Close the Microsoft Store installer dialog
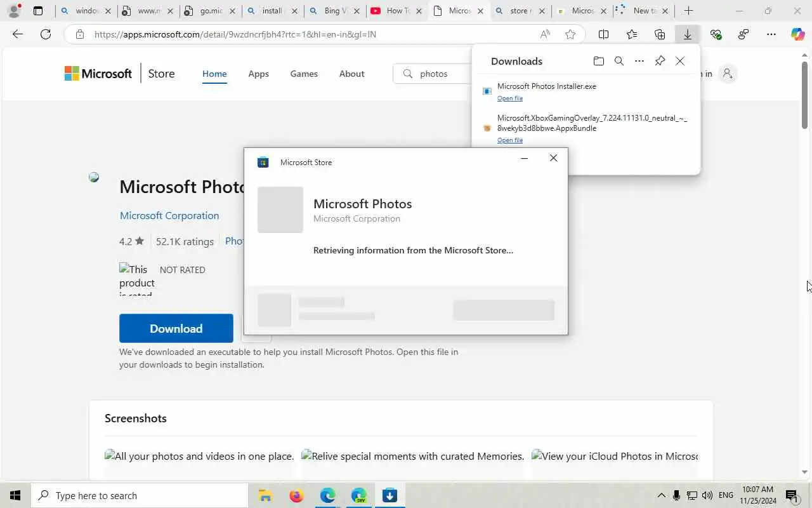The image size is (812, 508). (553, 158)
